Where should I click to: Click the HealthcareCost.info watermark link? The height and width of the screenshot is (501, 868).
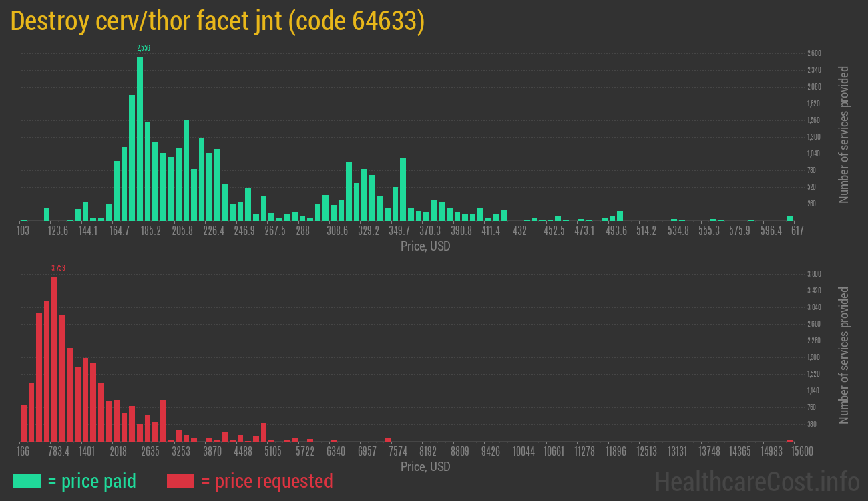click(x=756, y=481)
